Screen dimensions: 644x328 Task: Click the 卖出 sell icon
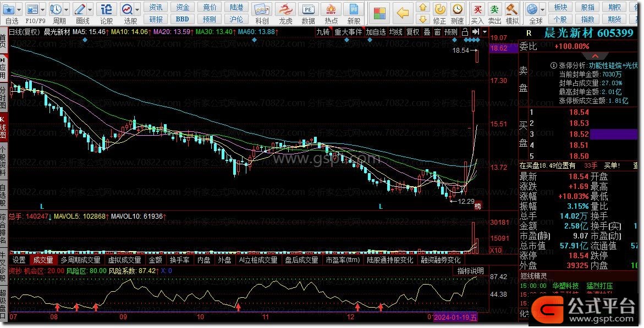494,9
